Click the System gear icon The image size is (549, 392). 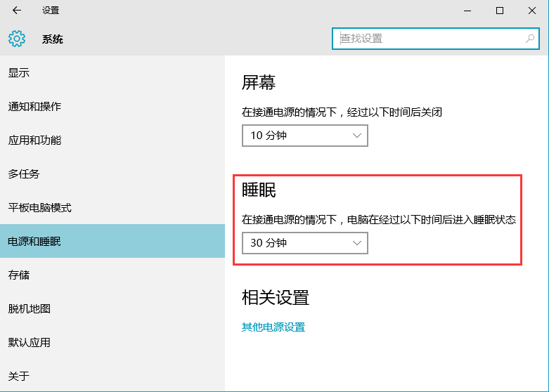click(17, 39)
